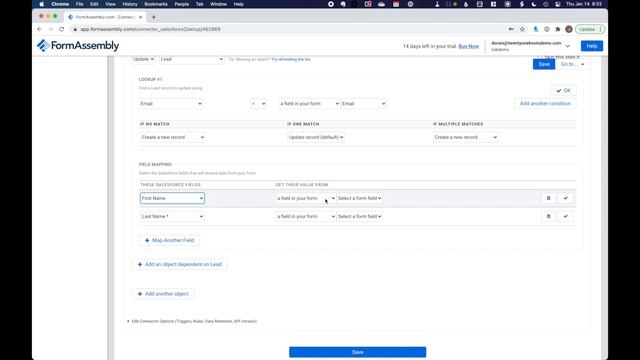Select a form field for First Name
The height and width of the screenshot is (360, 640).
[x=360, y=198]
